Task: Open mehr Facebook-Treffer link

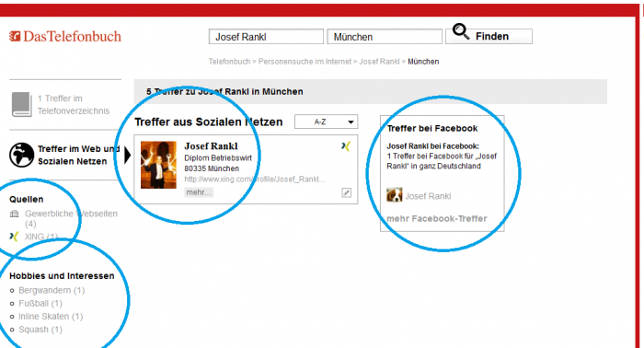Action: coord(437,218)
